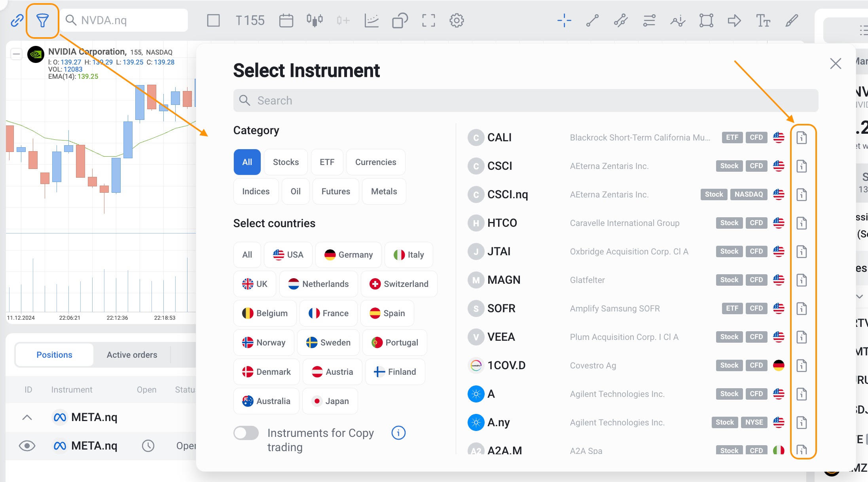Collapse the META.nq position group

(27, 417)
